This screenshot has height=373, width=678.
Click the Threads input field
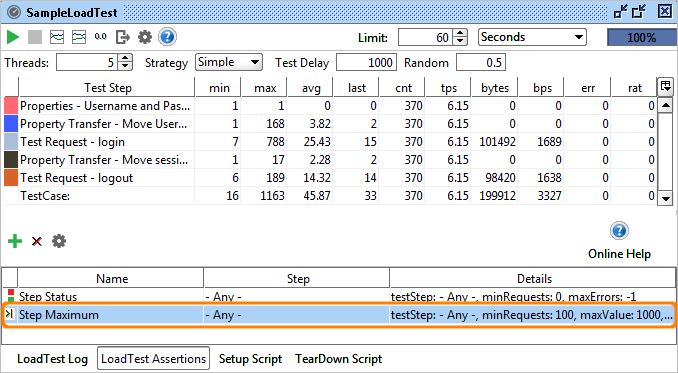pyautogui.click(x=87, y=62)
